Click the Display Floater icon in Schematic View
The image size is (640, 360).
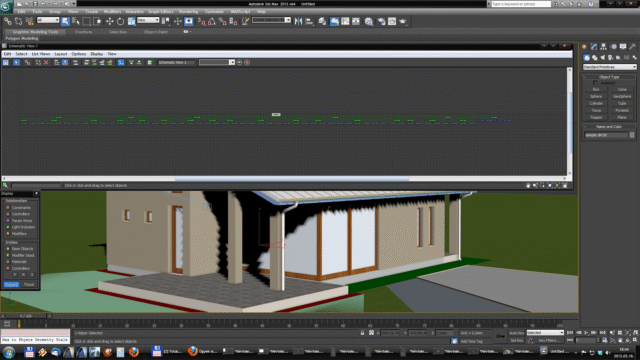tap(6, 62)
